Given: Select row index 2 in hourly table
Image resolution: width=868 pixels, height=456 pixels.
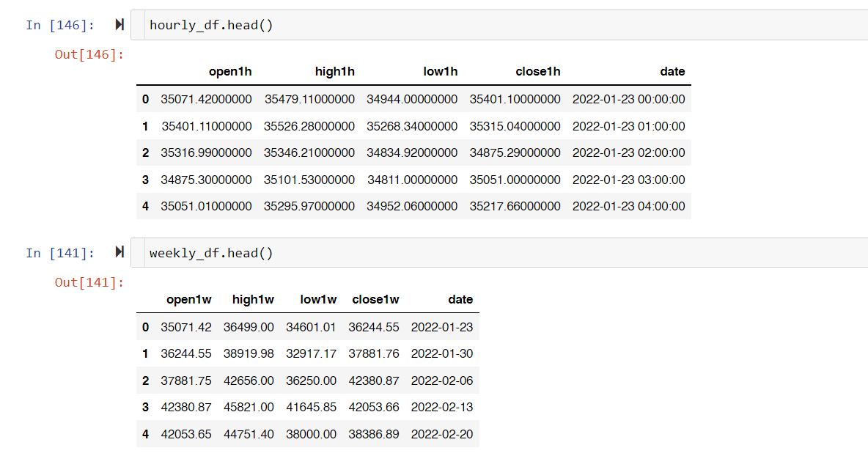Looking at the screenshot, I should click(145, 152).
